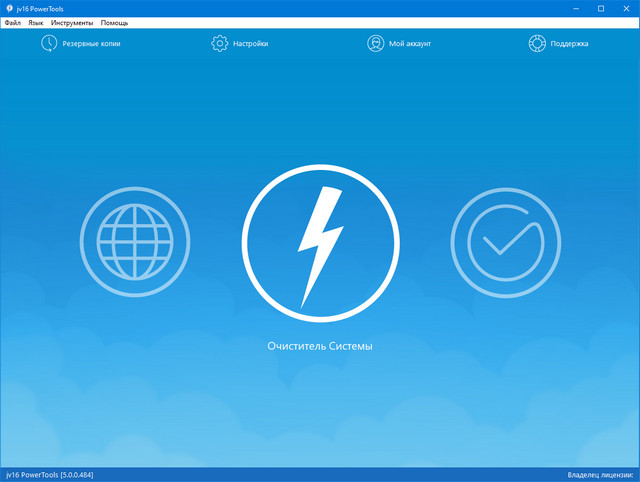The height and width of the screenshot is (482, 640).
Task: Click the Очиститель Системы caption
Action: coord(319,346)
